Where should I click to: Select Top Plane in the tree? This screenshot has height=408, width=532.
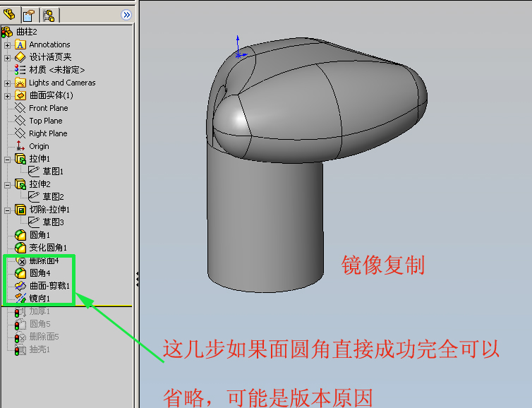46,121
